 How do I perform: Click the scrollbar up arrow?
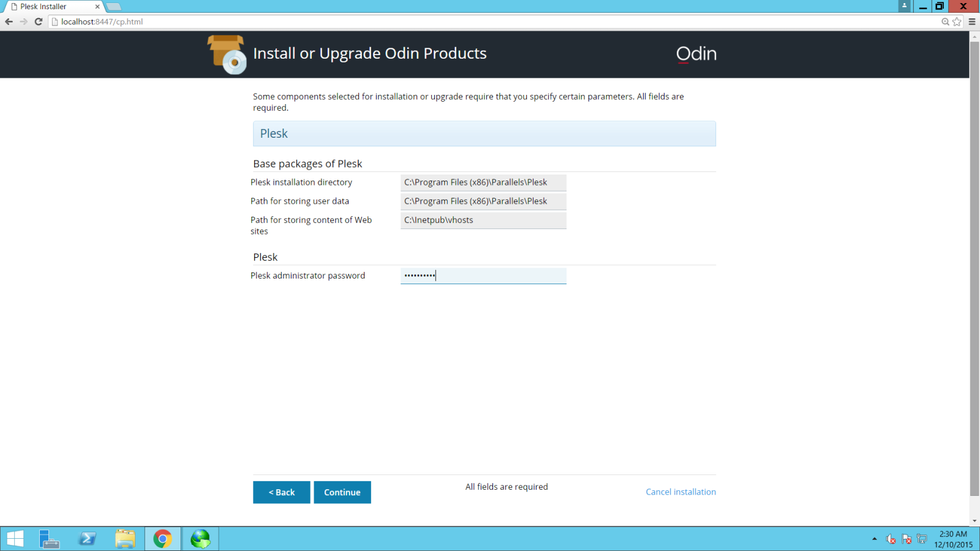[x=974, y=36]
